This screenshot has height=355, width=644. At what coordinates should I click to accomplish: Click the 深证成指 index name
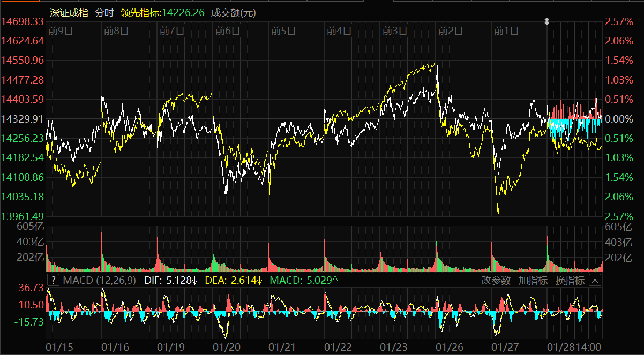tap(69, 12)
